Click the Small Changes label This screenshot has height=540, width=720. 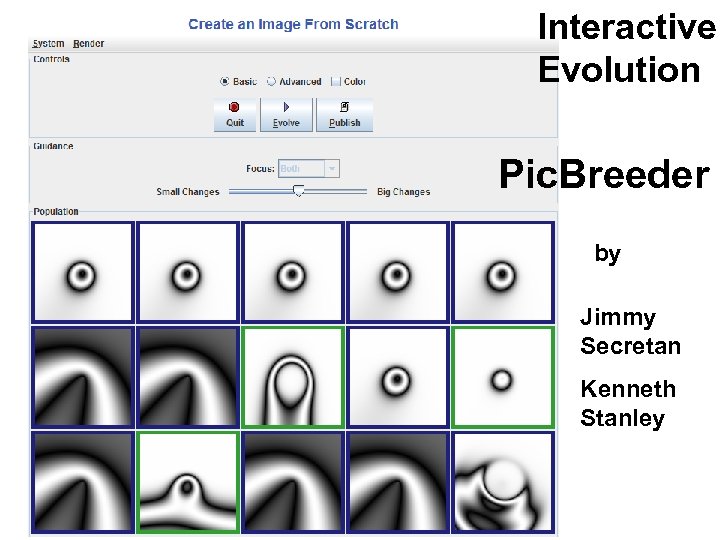pos(188,191)
